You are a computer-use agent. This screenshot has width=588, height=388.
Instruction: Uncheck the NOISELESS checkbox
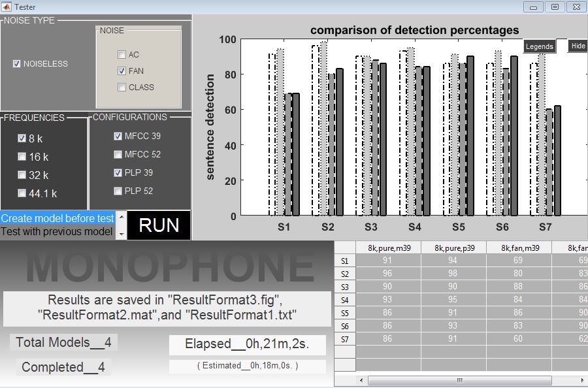coord(17,64)
